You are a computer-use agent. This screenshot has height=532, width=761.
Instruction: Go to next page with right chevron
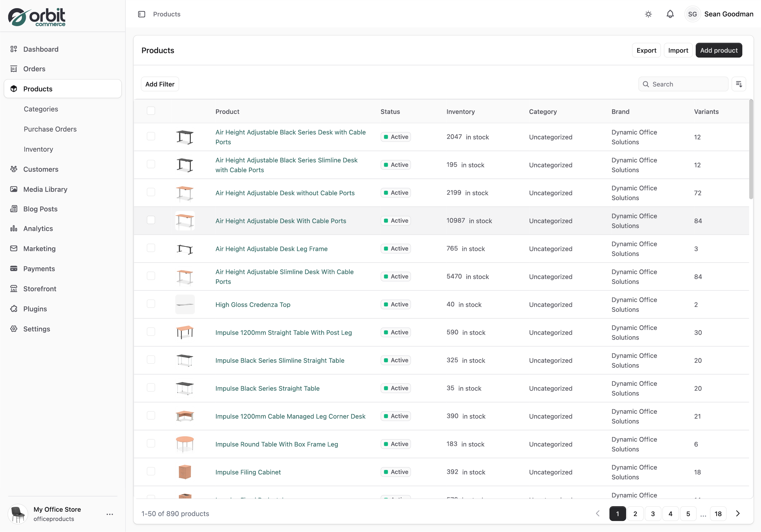[737, 513]
